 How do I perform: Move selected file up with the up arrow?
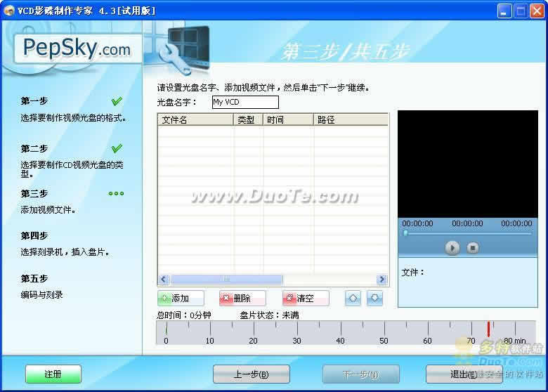tap(353, 299)
